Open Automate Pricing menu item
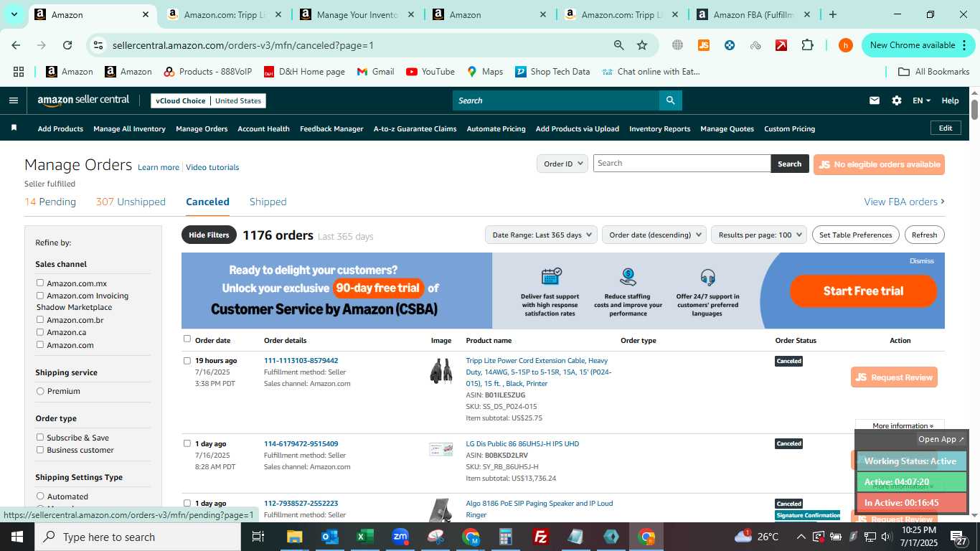 [x=496, y=128]
